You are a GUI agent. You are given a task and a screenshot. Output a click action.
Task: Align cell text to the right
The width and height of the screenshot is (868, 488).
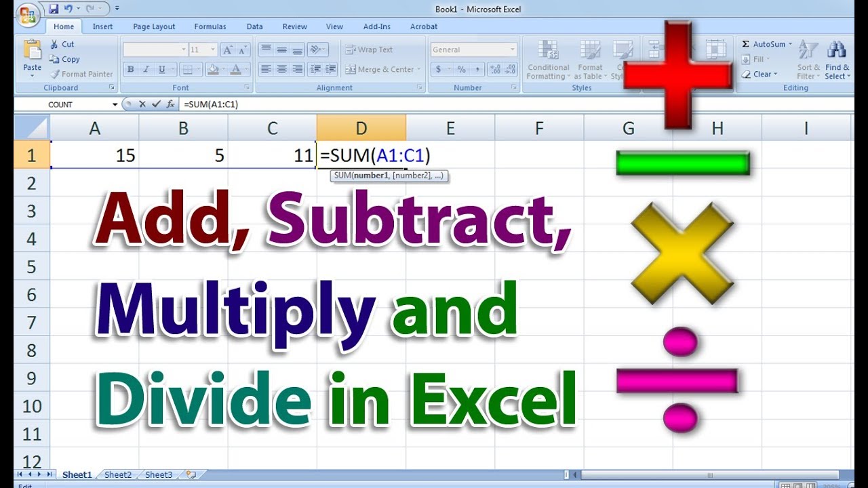click(x=297, y=69)
